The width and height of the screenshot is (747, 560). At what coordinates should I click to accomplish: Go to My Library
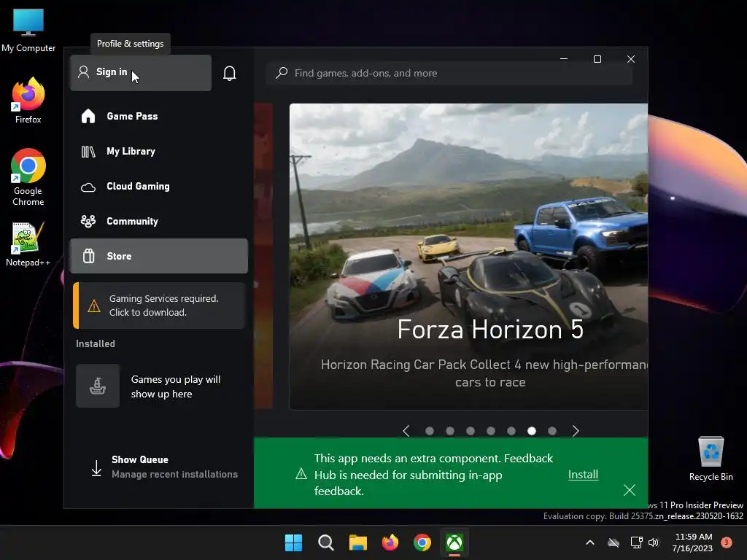158,152
